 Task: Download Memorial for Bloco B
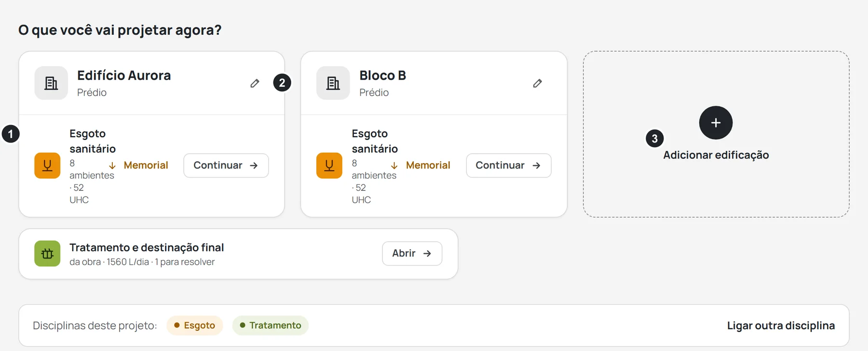tap(420, 165)
